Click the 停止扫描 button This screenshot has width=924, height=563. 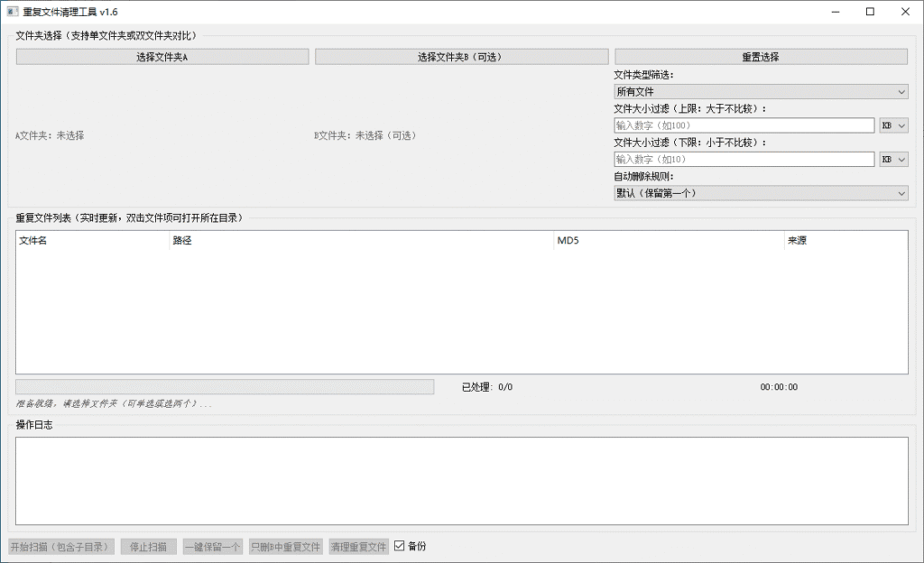(x=147, y=546)
